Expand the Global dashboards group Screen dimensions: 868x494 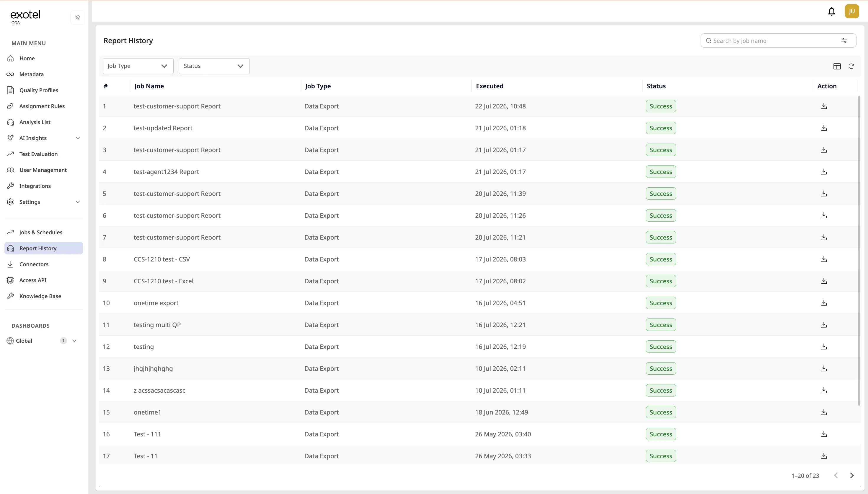tap(74, 341)
